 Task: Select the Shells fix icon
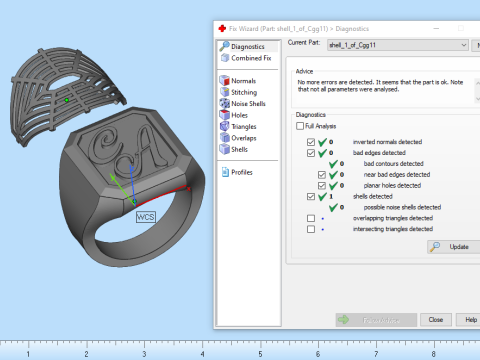[225, 149]
